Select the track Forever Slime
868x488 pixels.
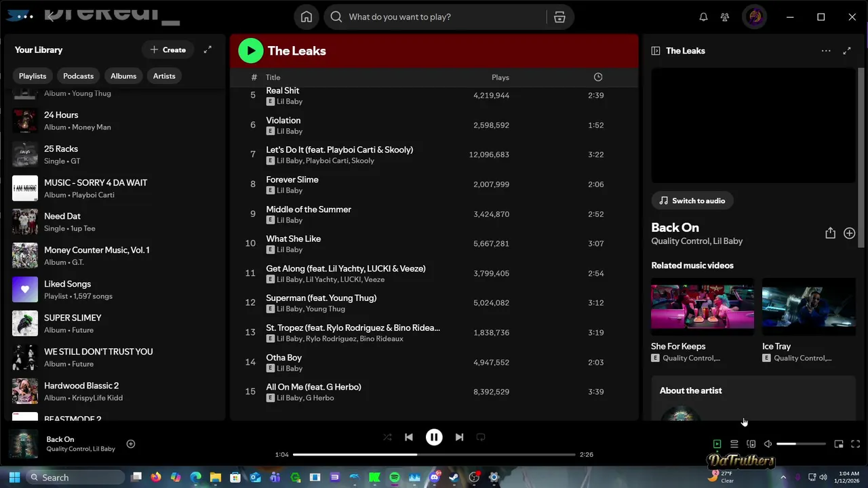point(292,180)
